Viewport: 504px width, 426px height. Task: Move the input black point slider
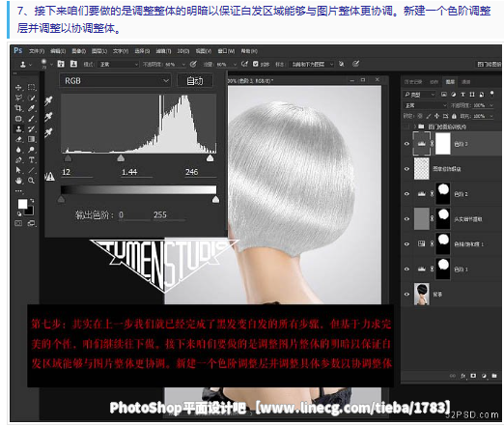[68, 158]
